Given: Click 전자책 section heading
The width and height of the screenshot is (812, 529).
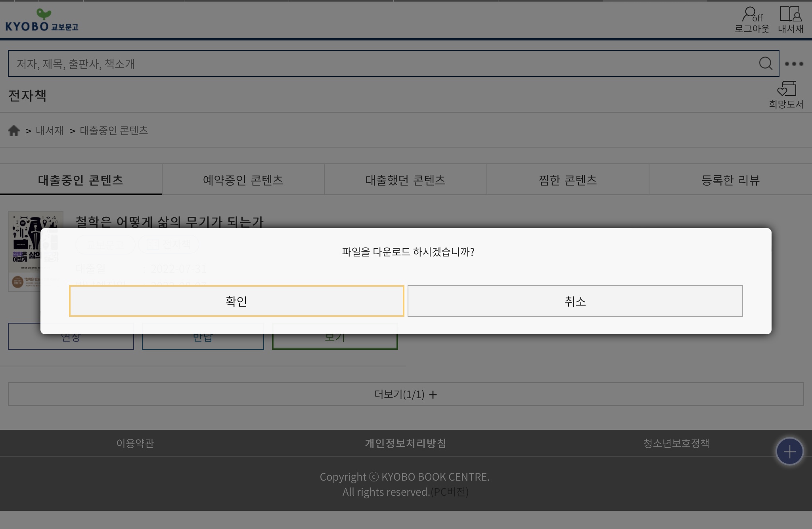Looking at the screenshot, I should pos(27,95).
